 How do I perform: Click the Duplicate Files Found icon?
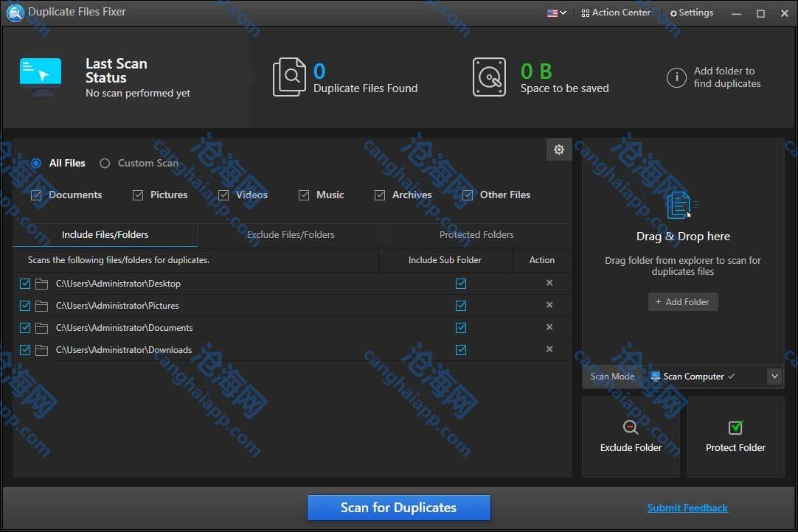click(x=289, y=77)
